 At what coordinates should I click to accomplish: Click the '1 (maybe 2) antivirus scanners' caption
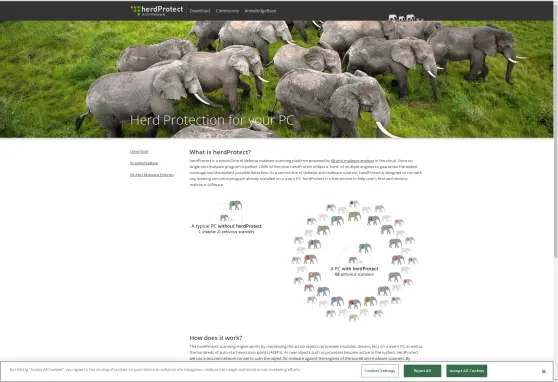tap(226, 232)
